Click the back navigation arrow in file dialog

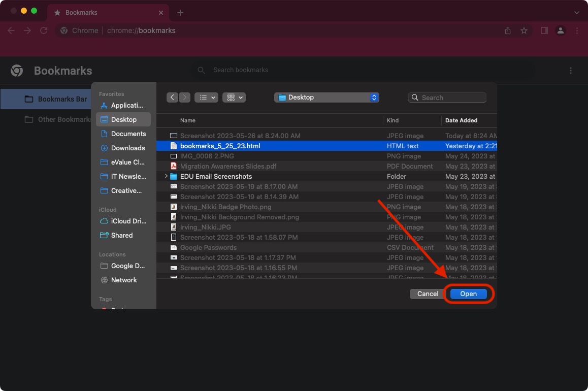172,97
